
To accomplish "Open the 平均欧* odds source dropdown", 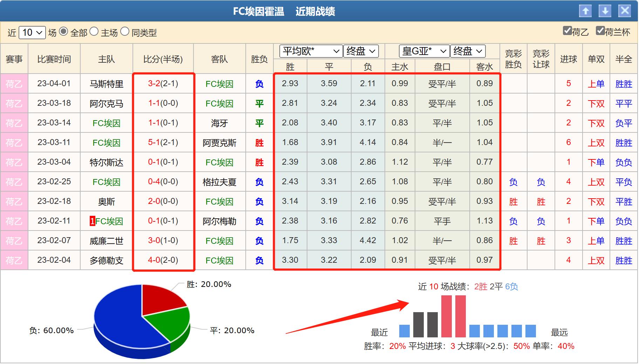I will pyautogui.click(x=311, y=51).
